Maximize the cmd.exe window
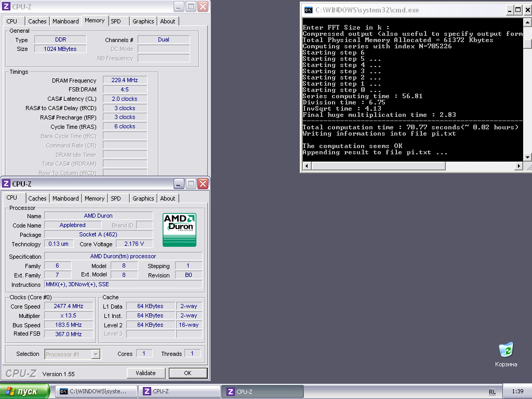Viewport: 532px width, 399px height. 518,10
